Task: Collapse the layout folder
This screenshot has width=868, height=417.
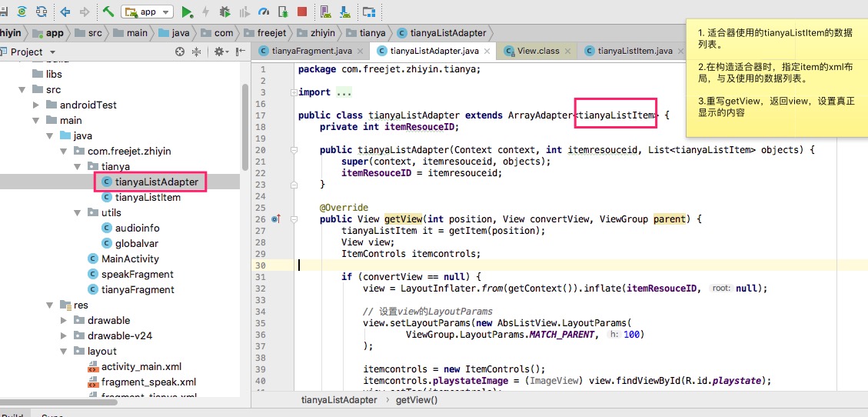Action: (64, 352)
